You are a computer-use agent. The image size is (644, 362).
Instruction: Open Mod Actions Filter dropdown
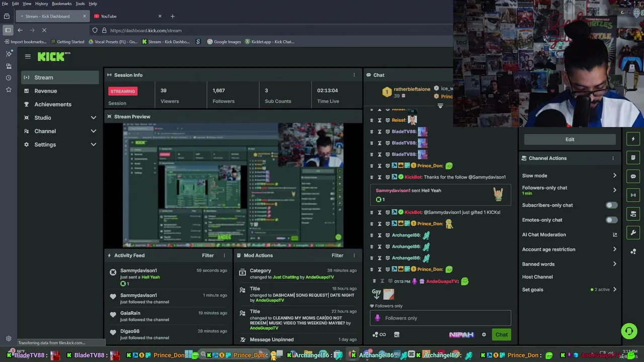click(x=337, y=255)
